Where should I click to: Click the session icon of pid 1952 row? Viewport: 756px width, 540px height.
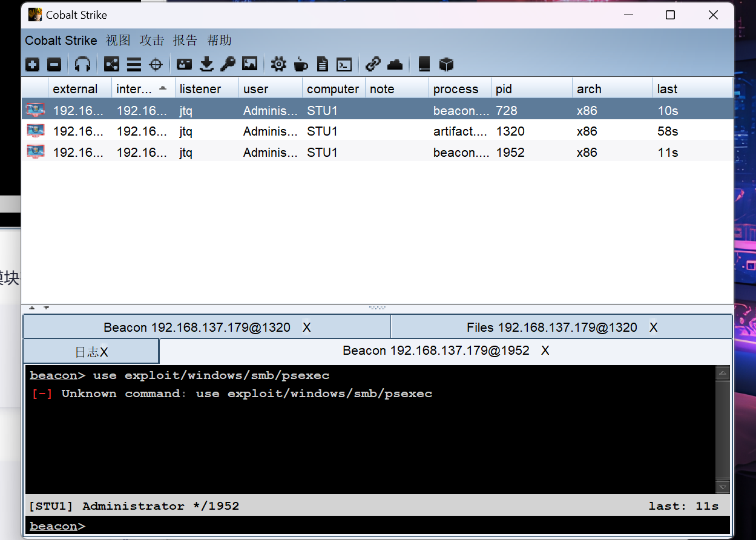35,152
